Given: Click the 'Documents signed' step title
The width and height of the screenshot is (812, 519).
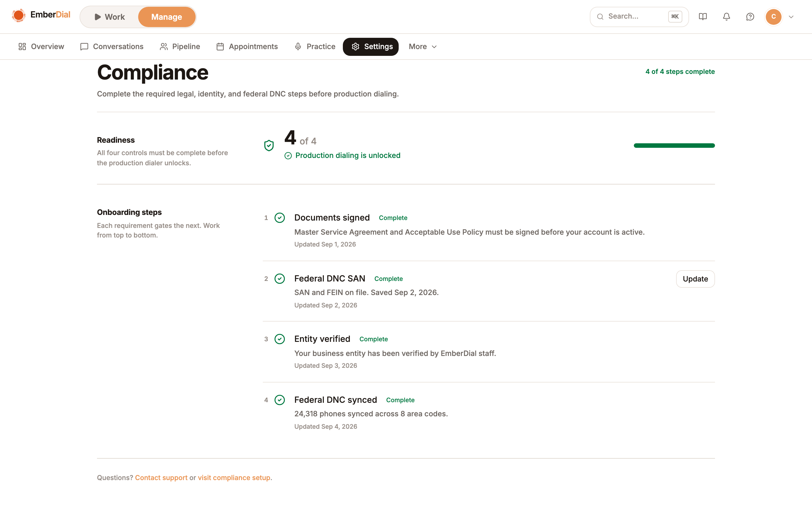Looking at the screenshot, I should point(332,218).
